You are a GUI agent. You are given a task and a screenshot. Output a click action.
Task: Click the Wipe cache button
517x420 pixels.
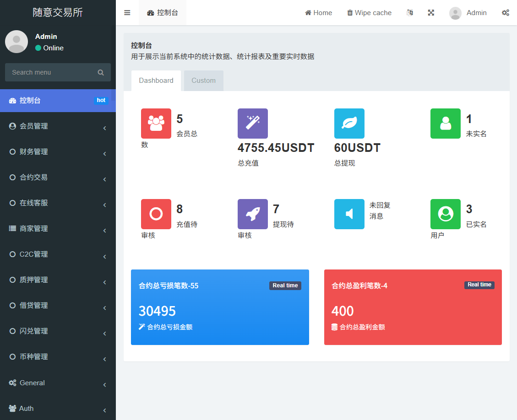[369, 13]
